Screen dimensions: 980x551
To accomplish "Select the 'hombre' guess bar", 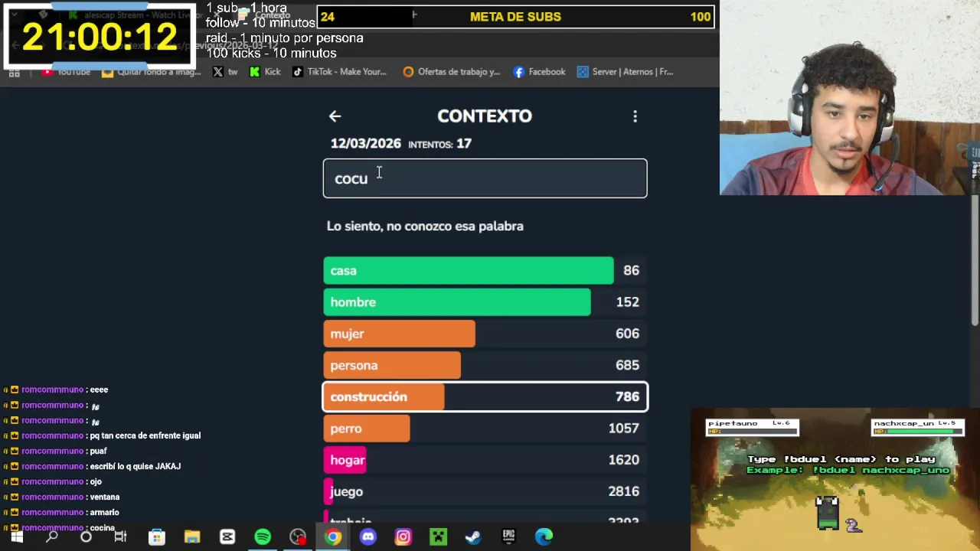I will [x=485, y=302].
